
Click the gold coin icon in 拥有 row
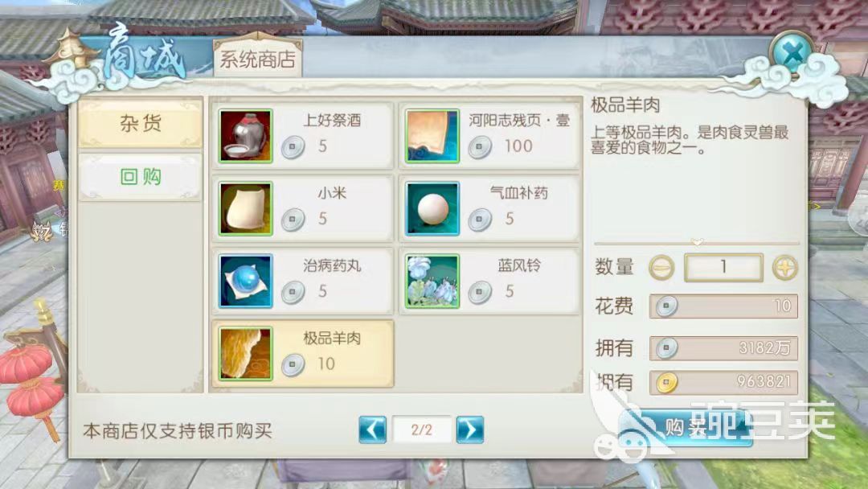(666, 382)
